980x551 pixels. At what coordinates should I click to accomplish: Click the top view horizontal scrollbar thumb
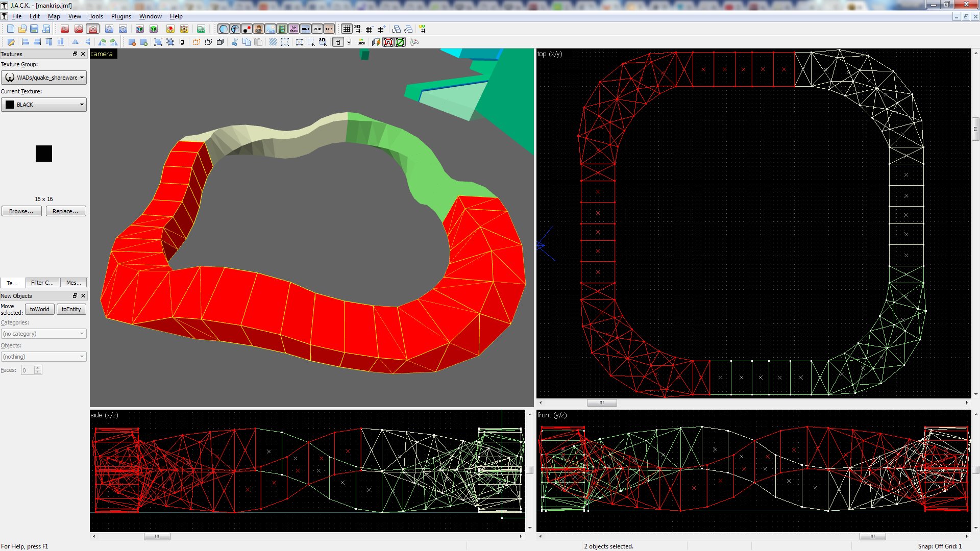click(x=601, y=403)
